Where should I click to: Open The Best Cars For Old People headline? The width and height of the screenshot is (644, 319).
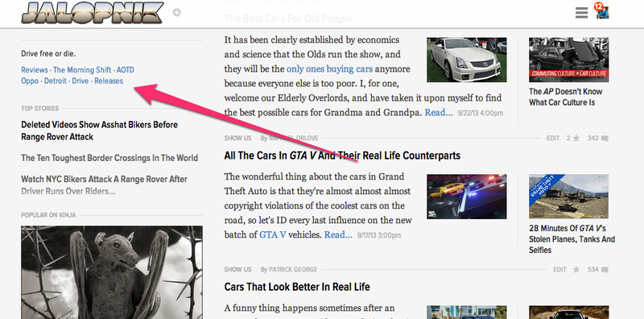click(288, 19)
